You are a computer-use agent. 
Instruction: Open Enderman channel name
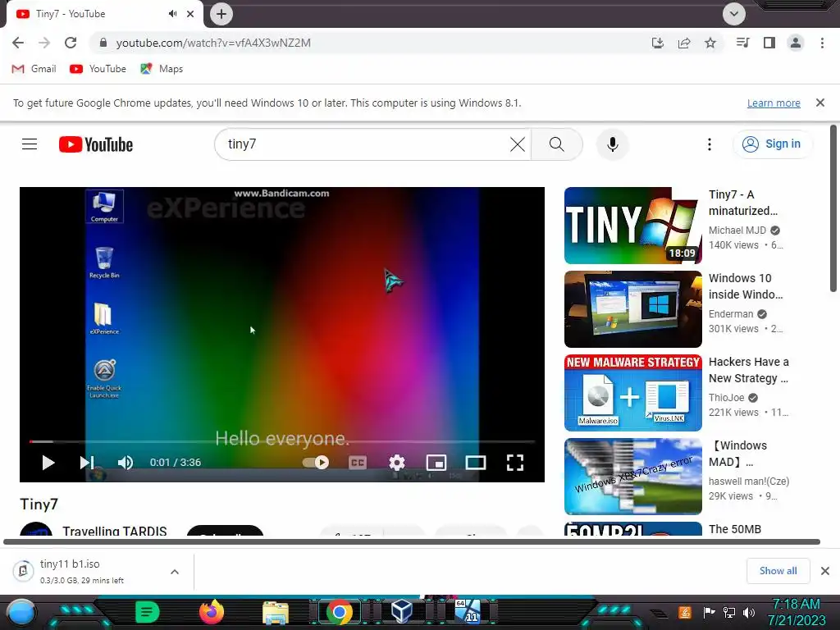click(731, 314)
